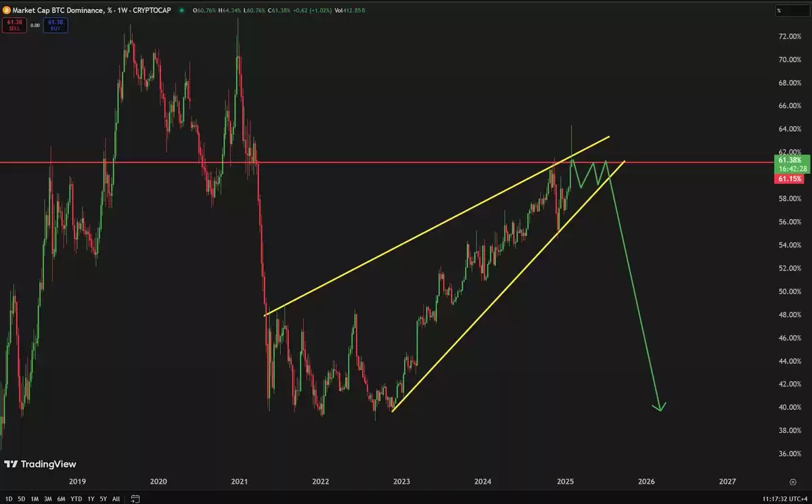Viewport: 812px width, 504px height.
Task: Click the 2019 label on the time axis
Action: click(77, 482)
